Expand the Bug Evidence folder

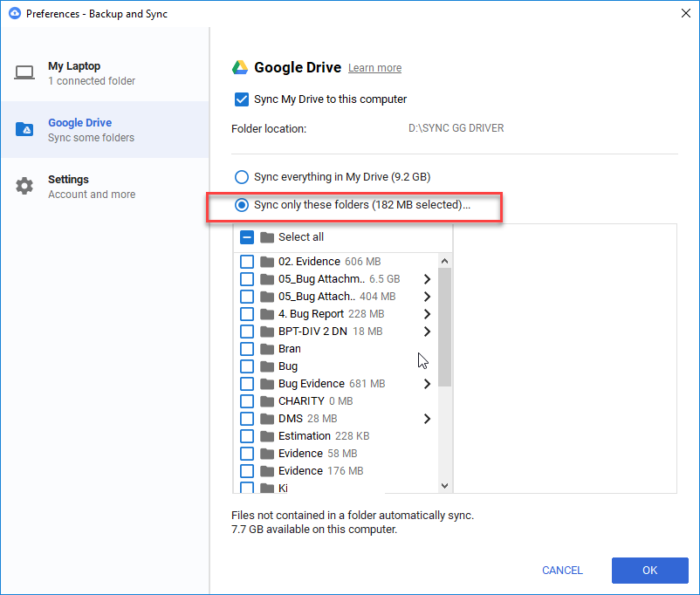427,384
